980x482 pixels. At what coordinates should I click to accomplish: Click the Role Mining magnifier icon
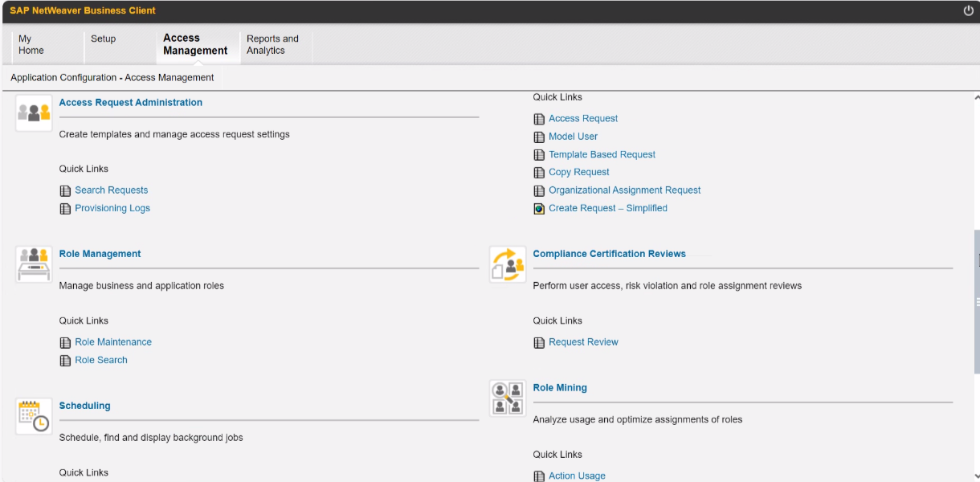coord(508,398)
